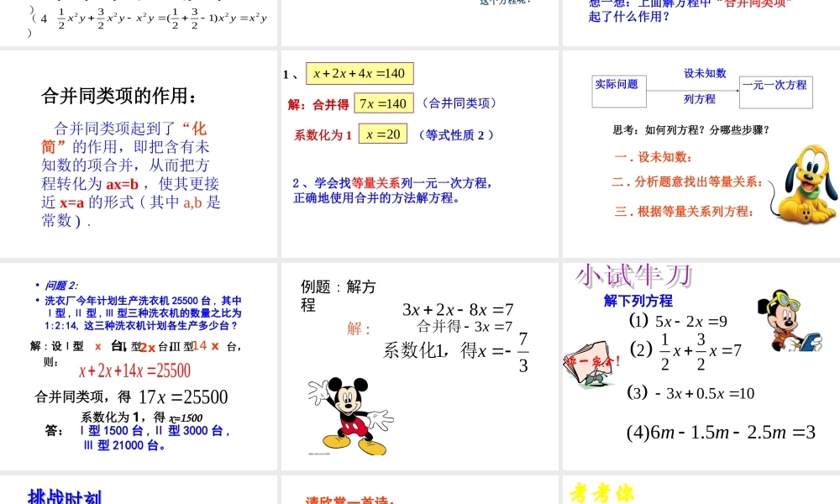Click step 三.根据等量关系列方程：
Viewport: 840px width, 504px height.
684,212
